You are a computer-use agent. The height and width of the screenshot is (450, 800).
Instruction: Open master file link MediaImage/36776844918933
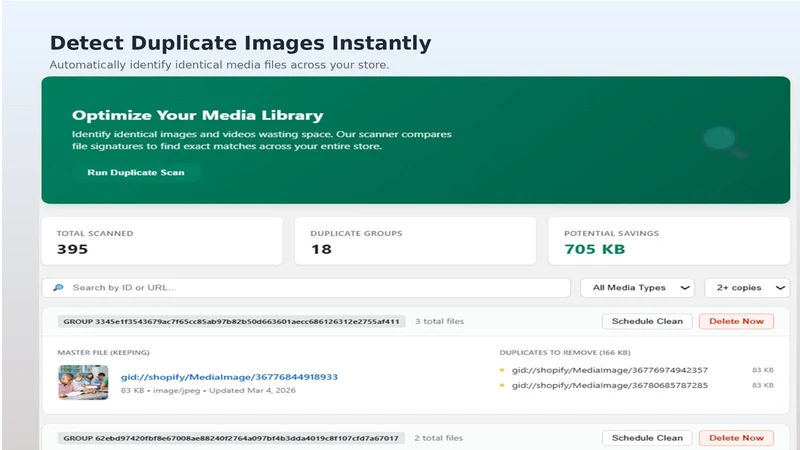click(229, 377)
